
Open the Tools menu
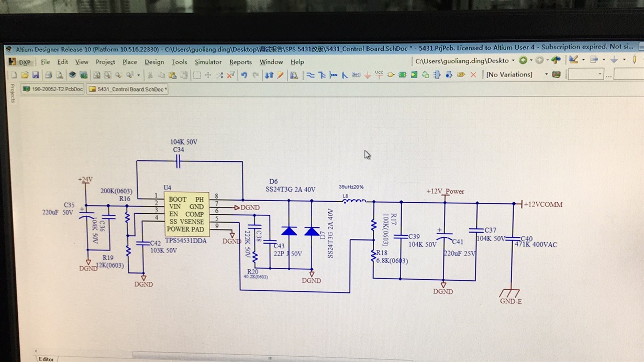tap(179, 62)
